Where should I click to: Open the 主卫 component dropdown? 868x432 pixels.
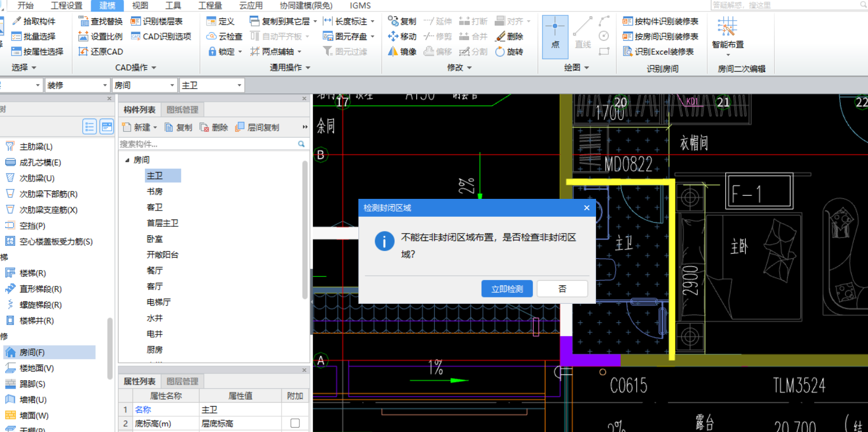coord(239,85)
